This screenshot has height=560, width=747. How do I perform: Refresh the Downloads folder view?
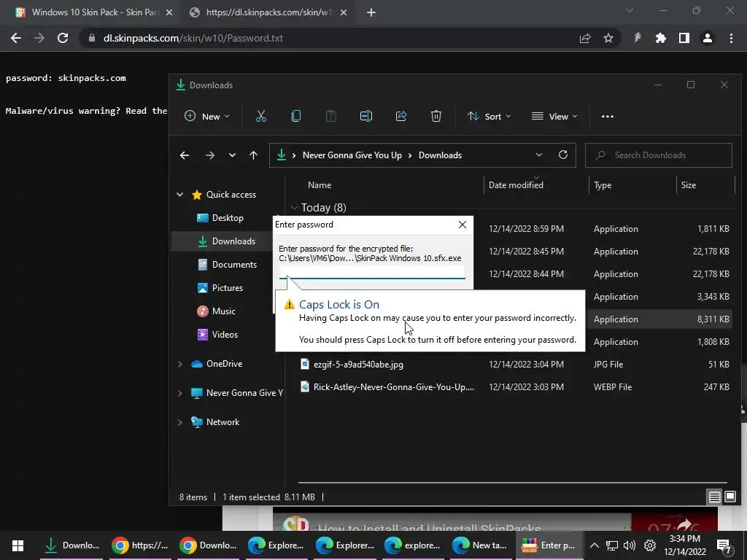click(563, 155)
